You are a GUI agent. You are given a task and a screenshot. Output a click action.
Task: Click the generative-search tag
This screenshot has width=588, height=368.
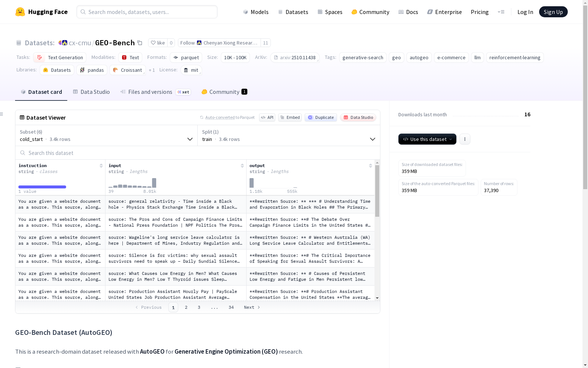363,57
